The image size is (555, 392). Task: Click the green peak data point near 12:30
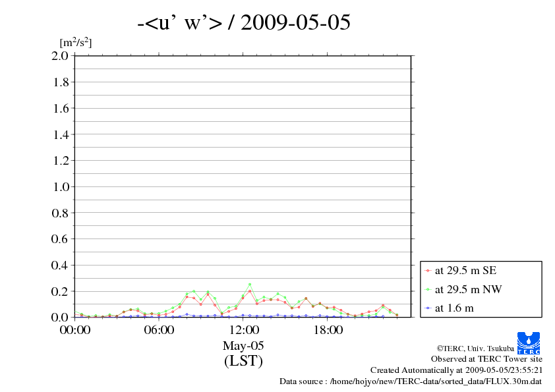point(250,284)
